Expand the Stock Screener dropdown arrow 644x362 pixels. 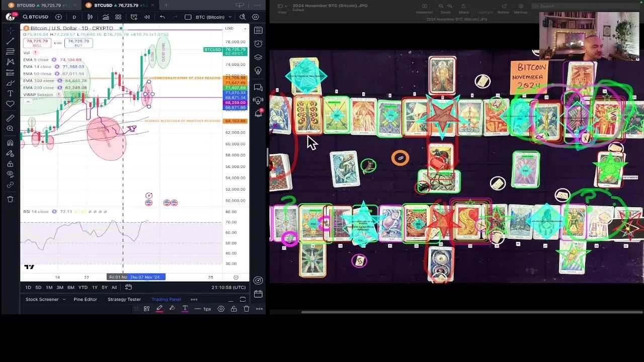(x=64, y=300)
